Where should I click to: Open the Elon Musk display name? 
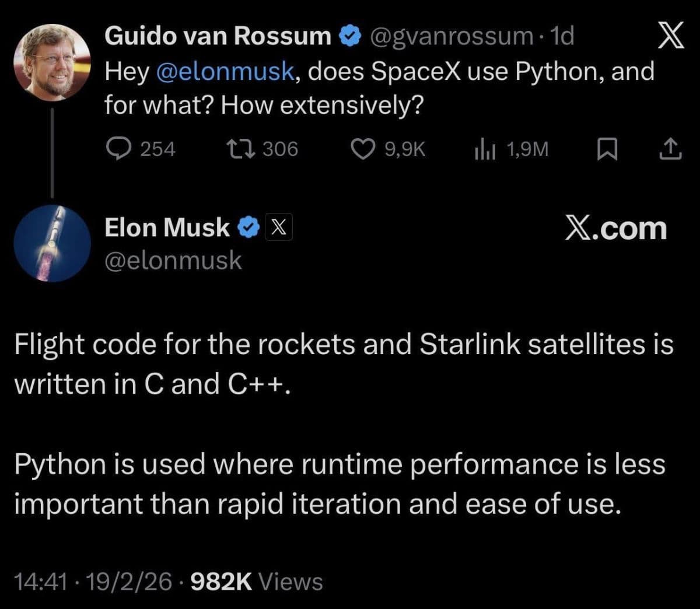tap(167, 228)
